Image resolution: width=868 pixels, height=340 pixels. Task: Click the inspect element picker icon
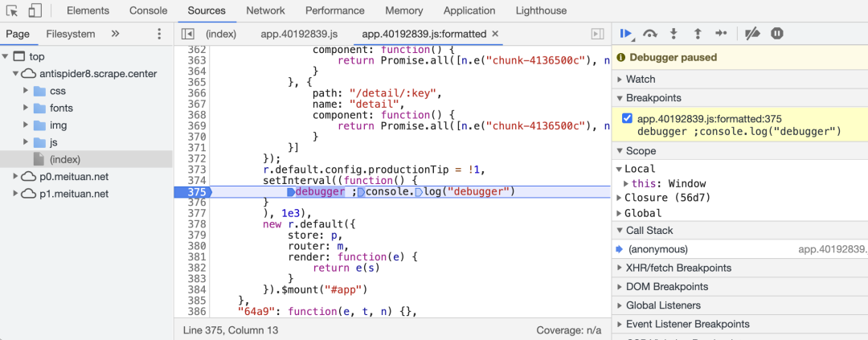coord(12,10)
